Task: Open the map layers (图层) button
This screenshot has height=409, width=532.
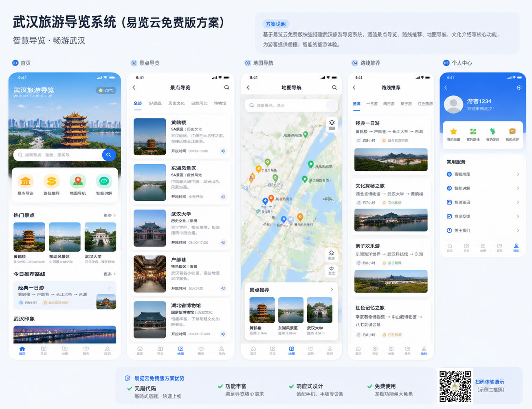Action: 332,123
